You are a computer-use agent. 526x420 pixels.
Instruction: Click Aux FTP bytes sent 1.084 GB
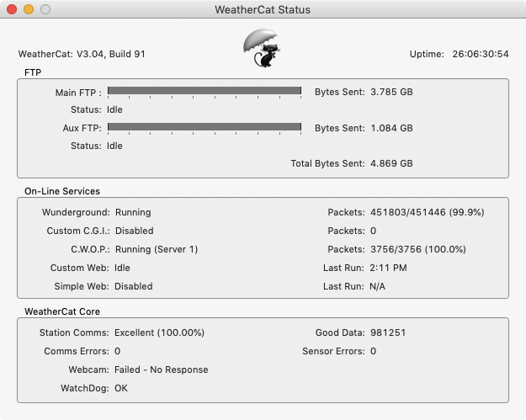point(391,128)
